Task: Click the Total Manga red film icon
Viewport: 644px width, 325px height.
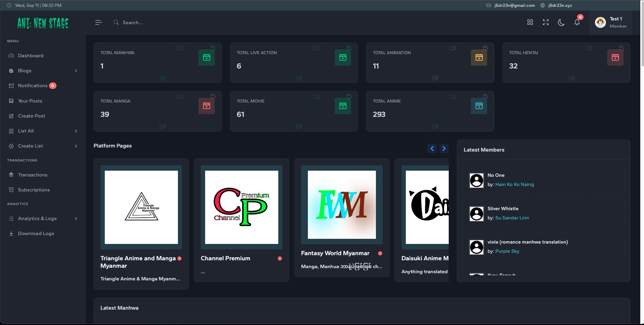Action: point(207,106)
